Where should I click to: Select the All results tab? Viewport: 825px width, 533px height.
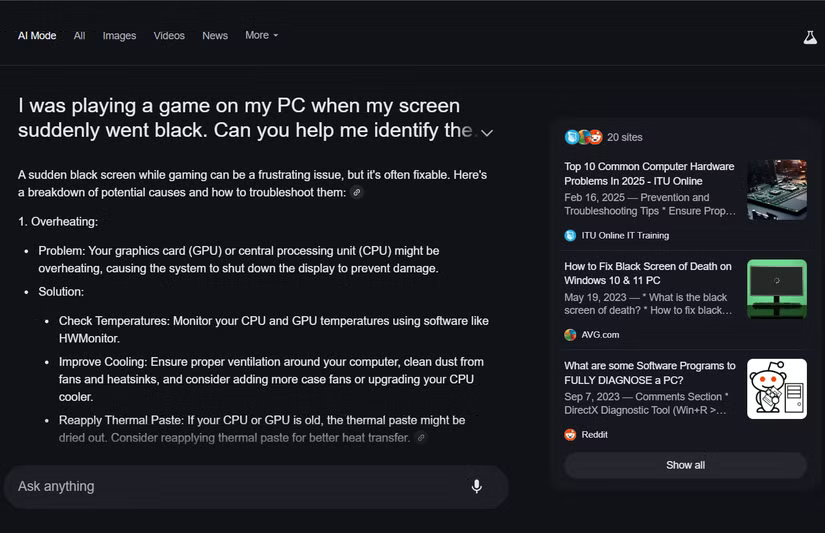[x=79, y=36]
